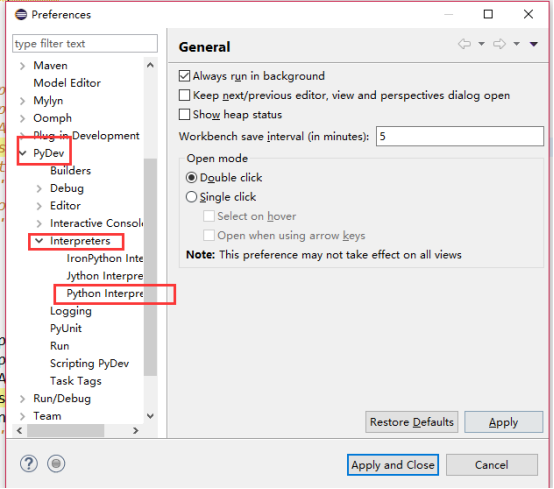
Task: Click the Eclipse Preferences window icon
Action: point(21,14)
